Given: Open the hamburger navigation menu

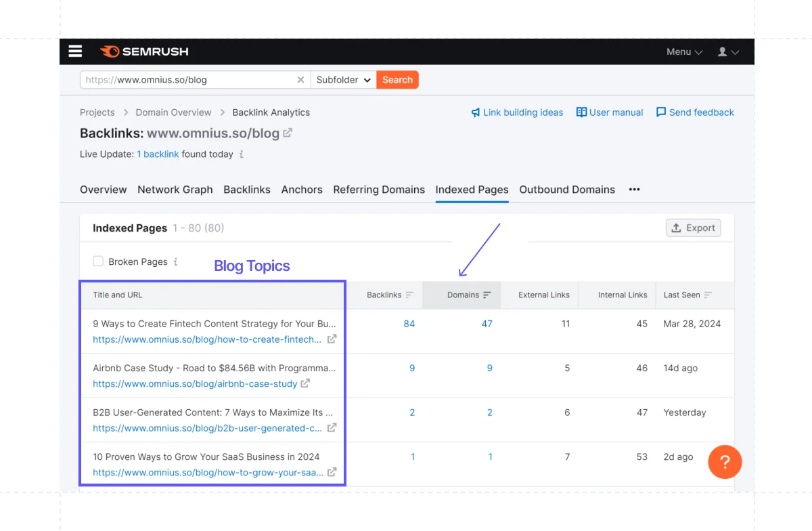Looking at the screenshot, I should tap(75, 51).
